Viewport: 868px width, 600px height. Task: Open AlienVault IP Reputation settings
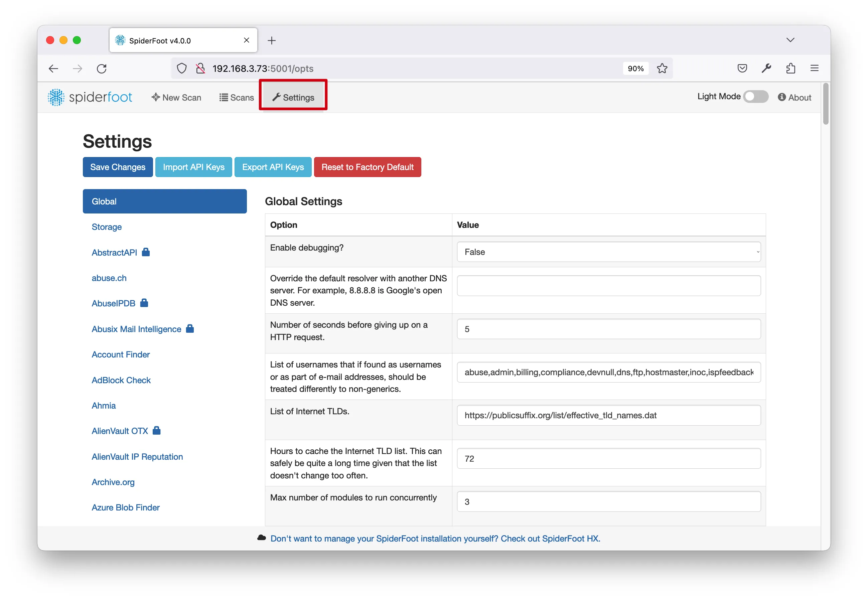137,457
